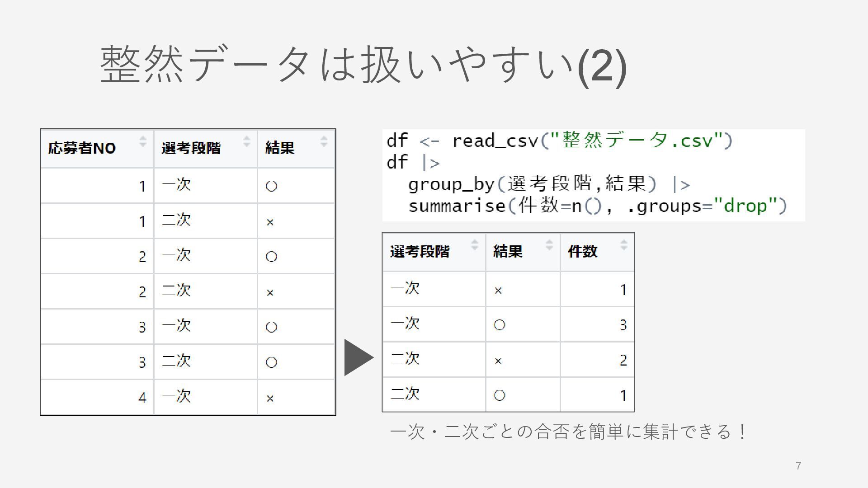This screenshot has height=488, width=868.
Task: Click the summary cell showing count 3
Action: 597,324
